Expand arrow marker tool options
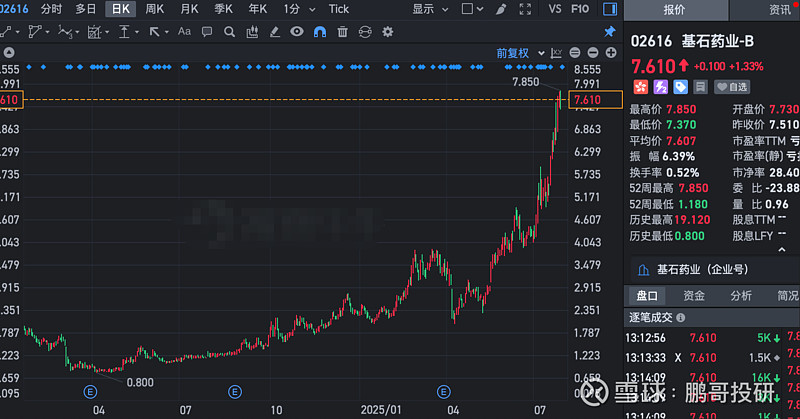 (x=167, y=32)
